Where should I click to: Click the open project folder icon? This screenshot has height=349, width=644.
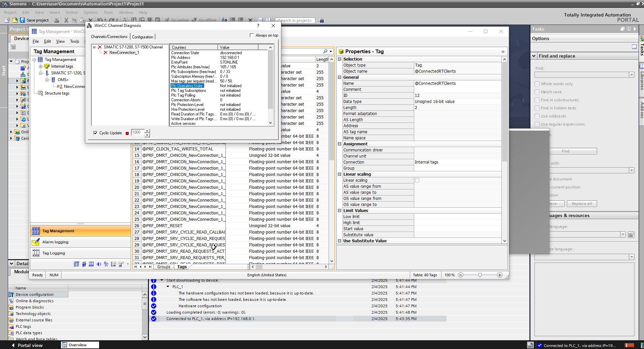(x=15, y=20)
